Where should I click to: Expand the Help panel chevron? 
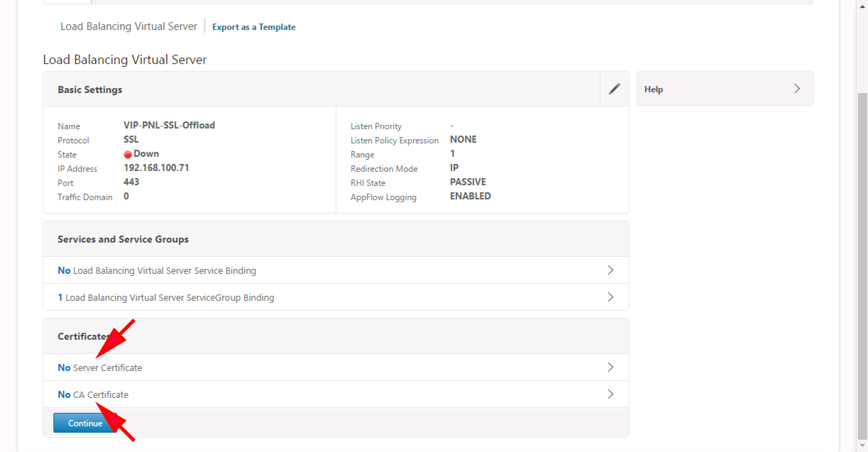coord(797,89)
